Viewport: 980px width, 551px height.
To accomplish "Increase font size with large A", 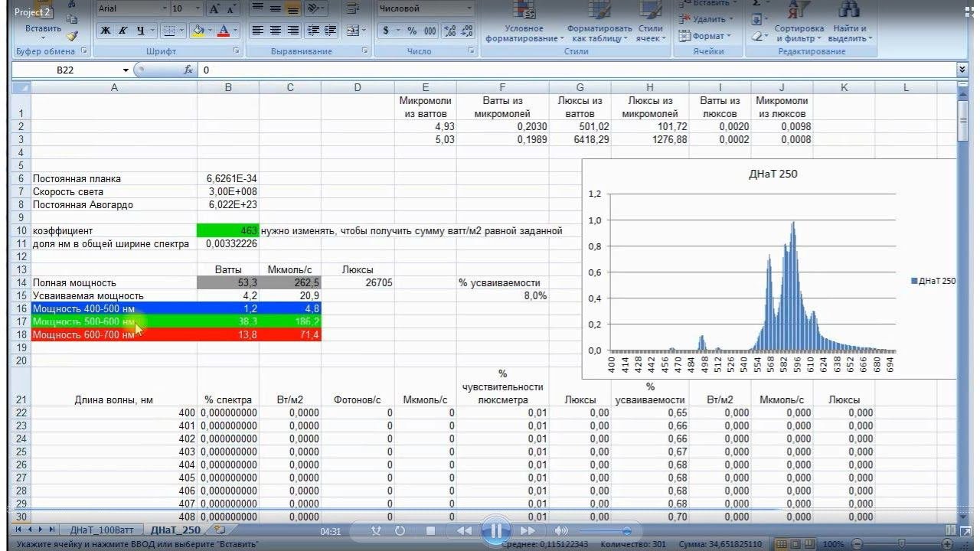I will pyautogui.click(x=215, y=8).
